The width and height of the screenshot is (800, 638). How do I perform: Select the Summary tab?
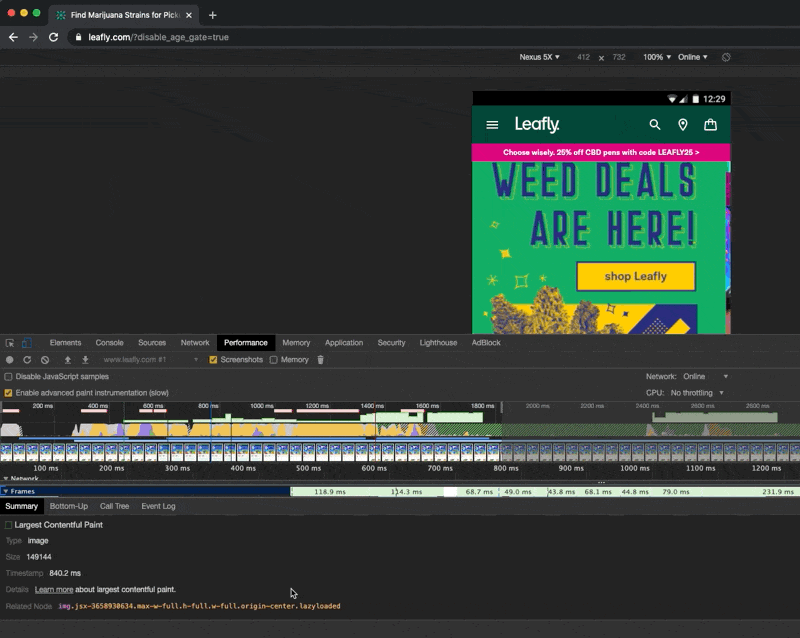pyautogui.click(x=21, y=506)
